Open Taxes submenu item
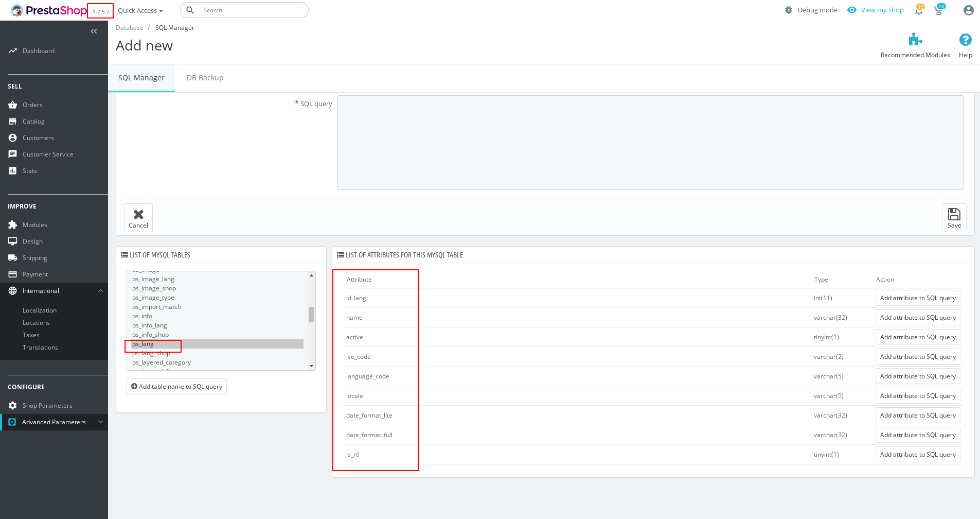This screenshot has height=519, width=980. 31,335
